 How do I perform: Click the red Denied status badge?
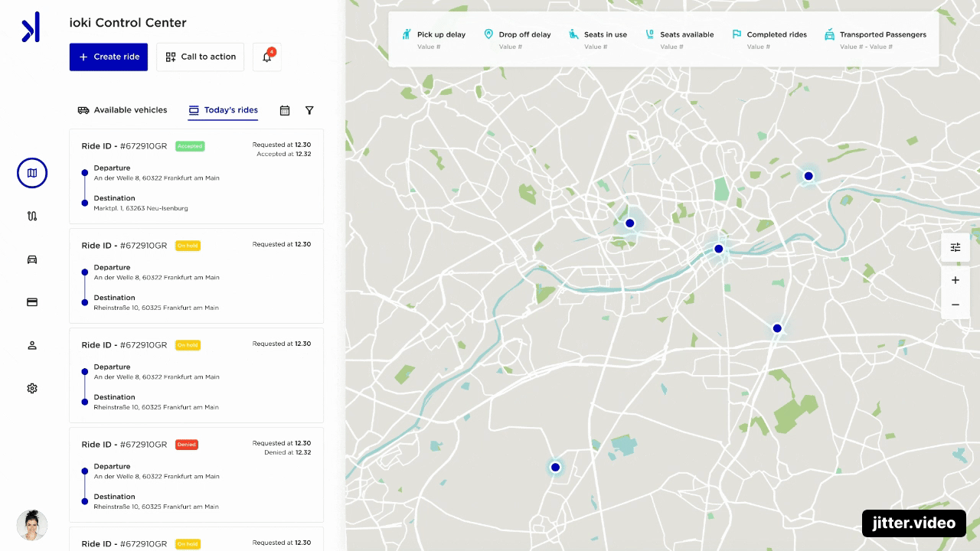pyautogui.click(x=187, y=445)
